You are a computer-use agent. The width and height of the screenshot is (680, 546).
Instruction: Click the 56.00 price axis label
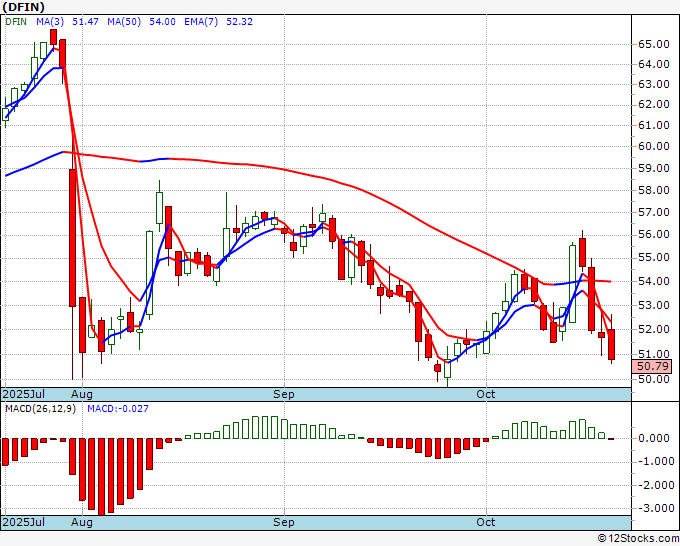click(654, 235)
